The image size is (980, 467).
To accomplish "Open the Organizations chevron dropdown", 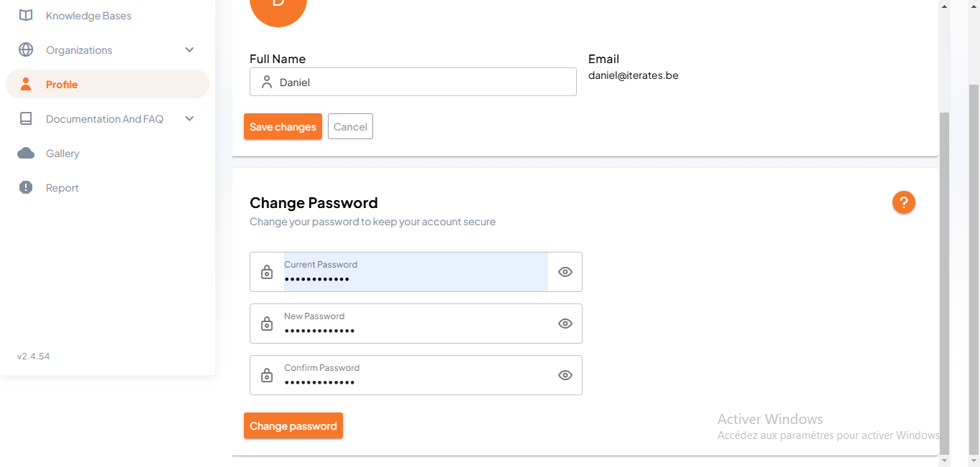I will point(189,49).
